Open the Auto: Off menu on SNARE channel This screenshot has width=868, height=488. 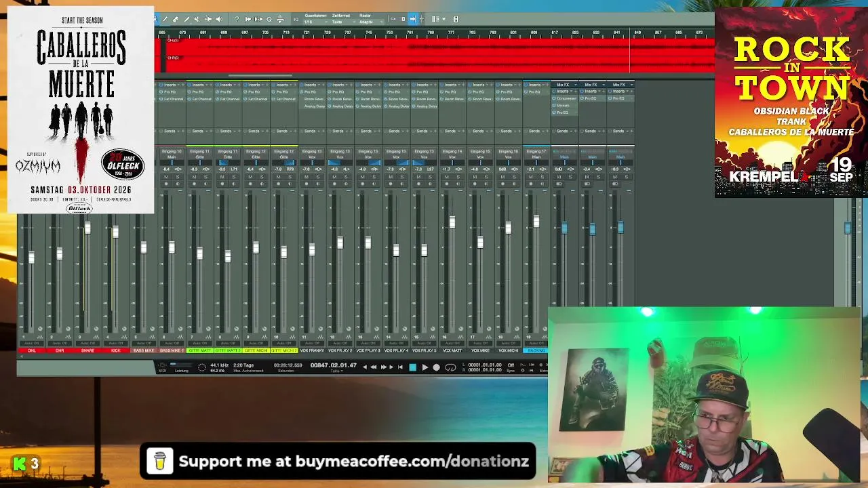coord(87,343)
